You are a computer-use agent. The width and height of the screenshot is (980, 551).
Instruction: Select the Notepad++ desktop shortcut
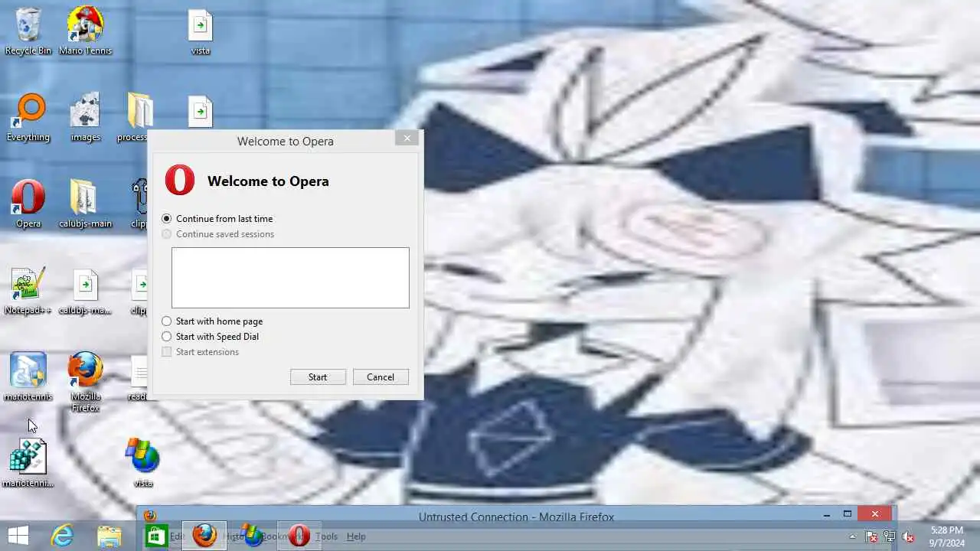point(28,291)
